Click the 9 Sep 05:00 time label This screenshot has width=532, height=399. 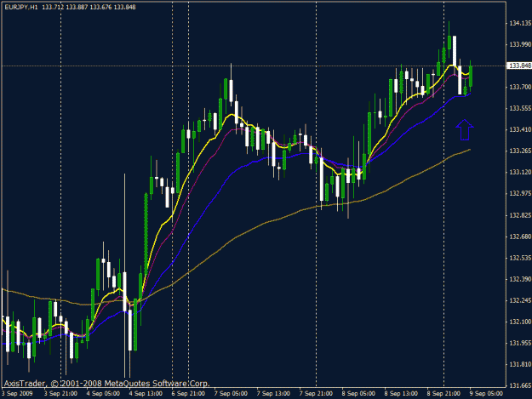coord(486,394)
